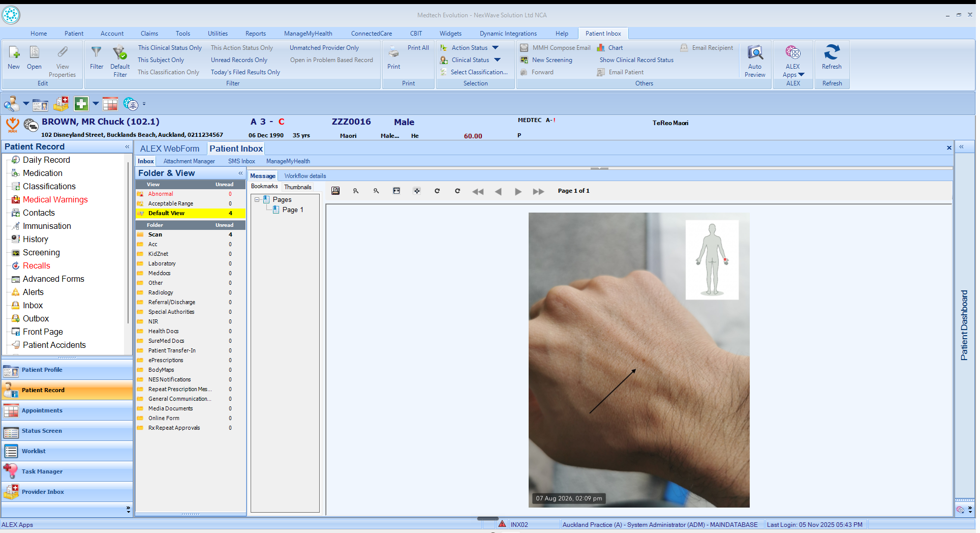Click the pan/move icon in viewer toolbar
The height and width of the screenshot is (533, 980).
(x=417, y=191)
